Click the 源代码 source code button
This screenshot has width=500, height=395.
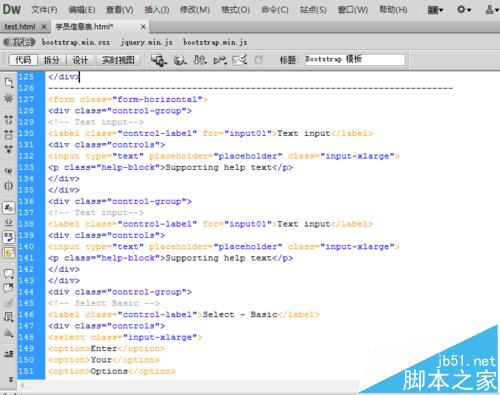(19, 42)
